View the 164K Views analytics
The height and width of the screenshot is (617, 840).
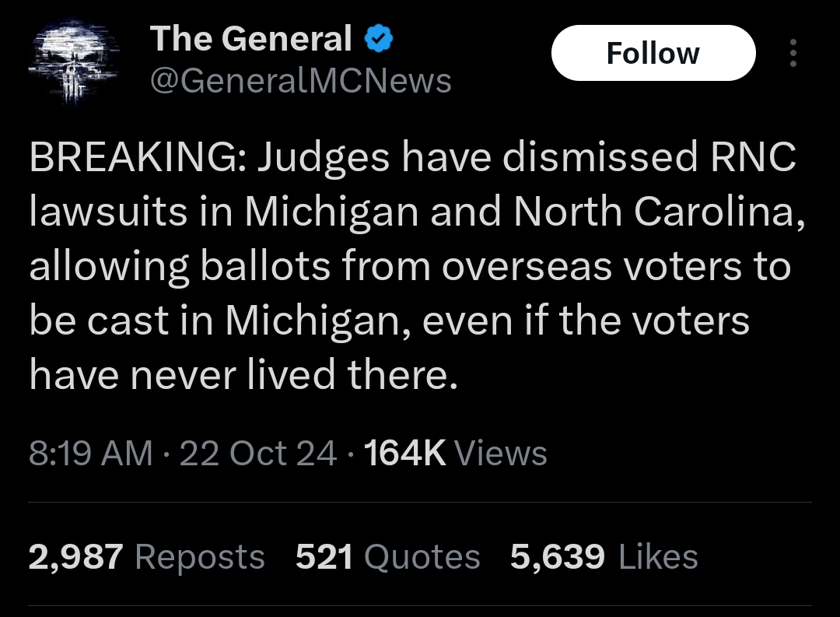click(x=455, y=454)
